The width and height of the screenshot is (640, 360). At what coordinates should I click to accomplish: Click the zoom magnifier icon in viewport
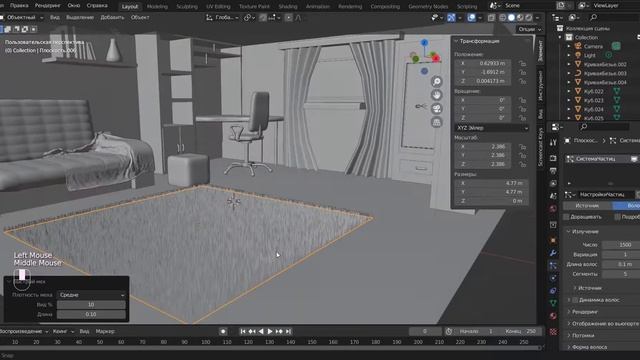point(436,82)
